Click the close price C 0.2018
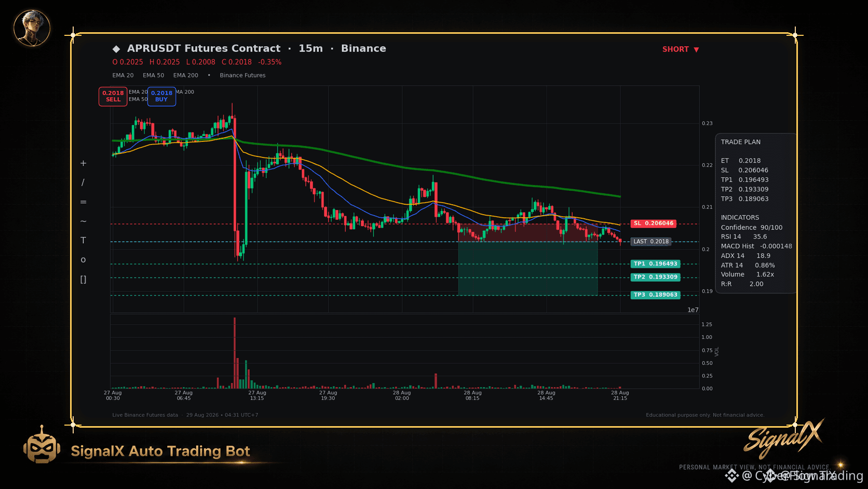The height and width of the screenshot is (489, 868). pos(237,62)
